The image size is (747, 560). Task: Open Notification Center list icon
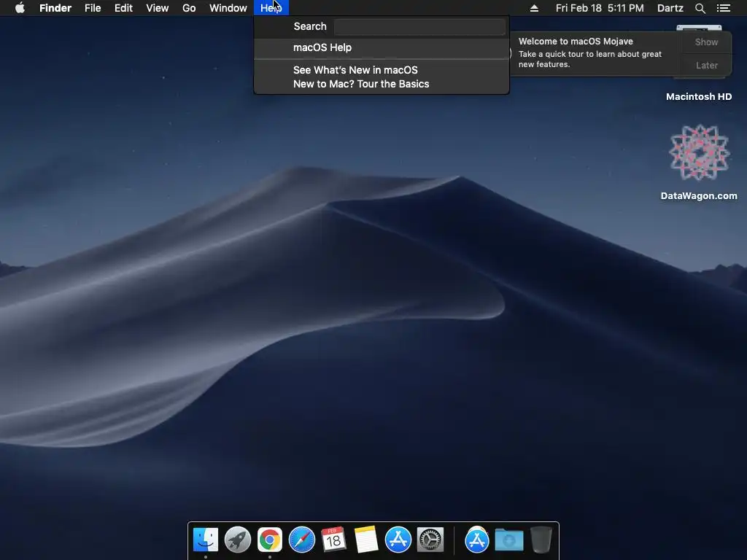click(724, 8)
